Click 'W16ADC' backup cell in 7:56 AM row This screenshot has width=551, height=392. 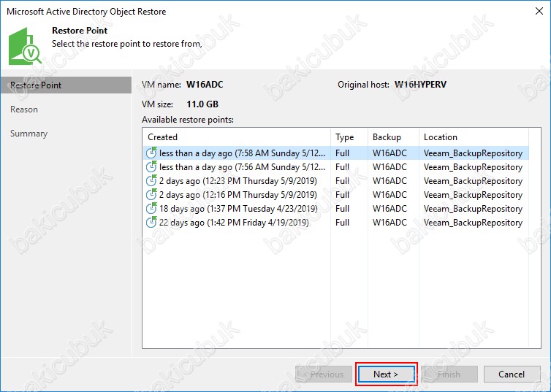point(389,167)
